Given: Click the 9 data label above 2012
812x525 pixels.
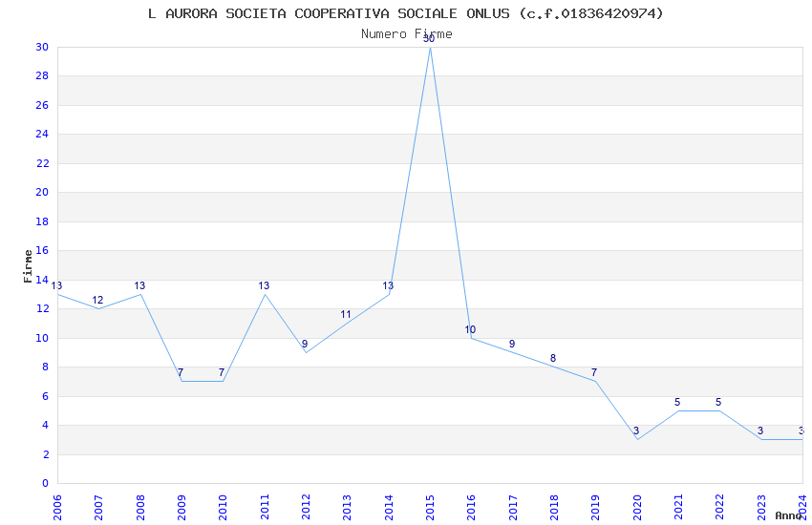Looking at the screenshot, I should point(305,344).
